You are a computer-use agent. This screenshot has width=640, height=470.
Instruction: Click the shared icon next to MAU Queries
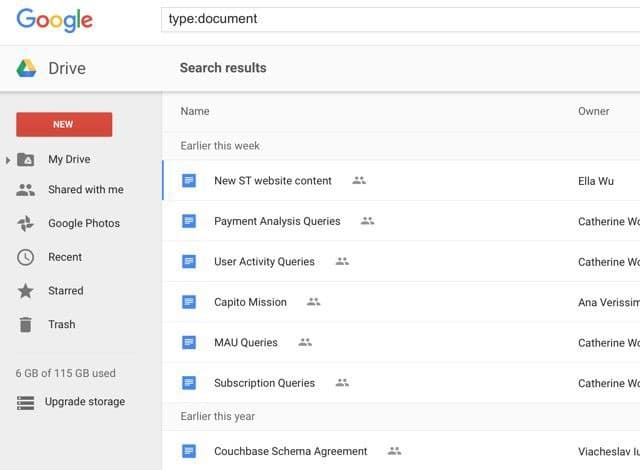click(305, 342)
